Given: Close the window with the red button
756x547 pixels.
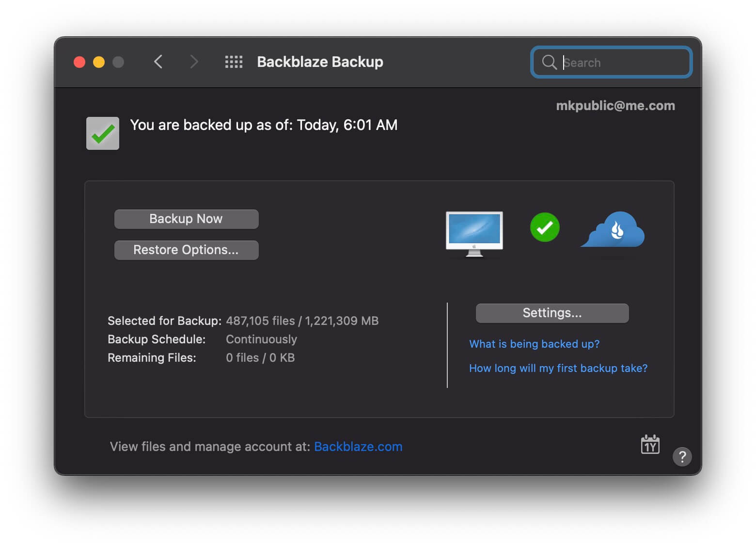Looking at the screenshot, I should coord(79,62).
